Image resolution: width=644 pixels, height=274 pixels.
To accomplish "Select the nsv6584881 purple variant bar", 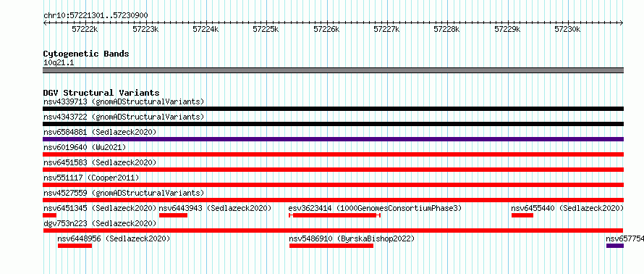I will [x=333, y=139].
